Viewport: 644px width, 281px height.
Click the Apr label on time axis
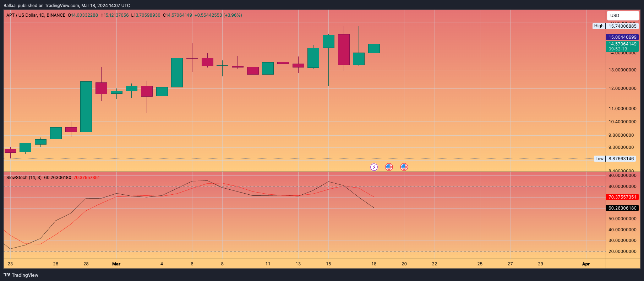tap(586, 264)
